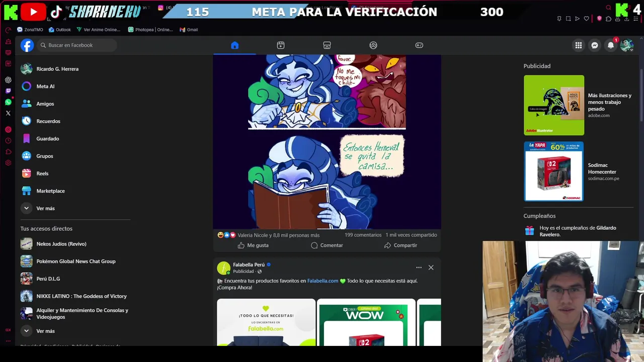Click the heart bookmark icon in address bar

(587, 19)
